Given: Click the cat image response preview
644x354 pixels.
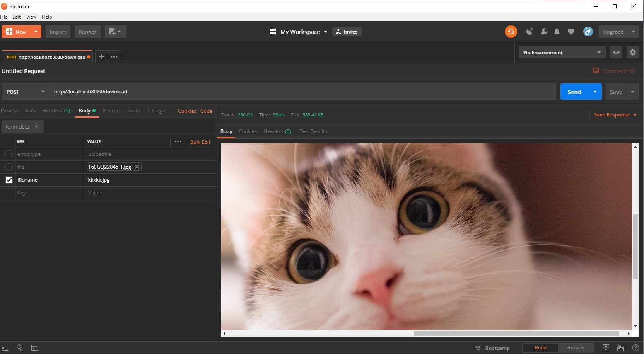Looking at the screenshot, I should pos(427,236).
